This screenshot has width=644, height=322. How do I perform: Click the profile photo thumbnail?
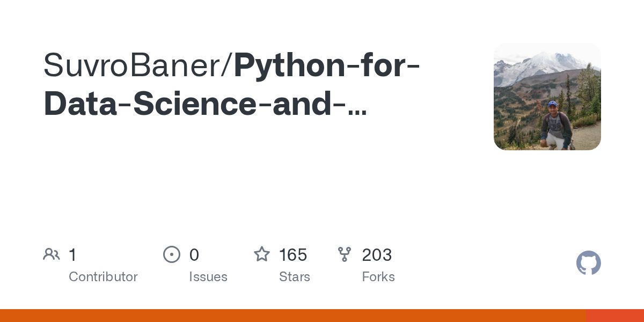[547, 97]
